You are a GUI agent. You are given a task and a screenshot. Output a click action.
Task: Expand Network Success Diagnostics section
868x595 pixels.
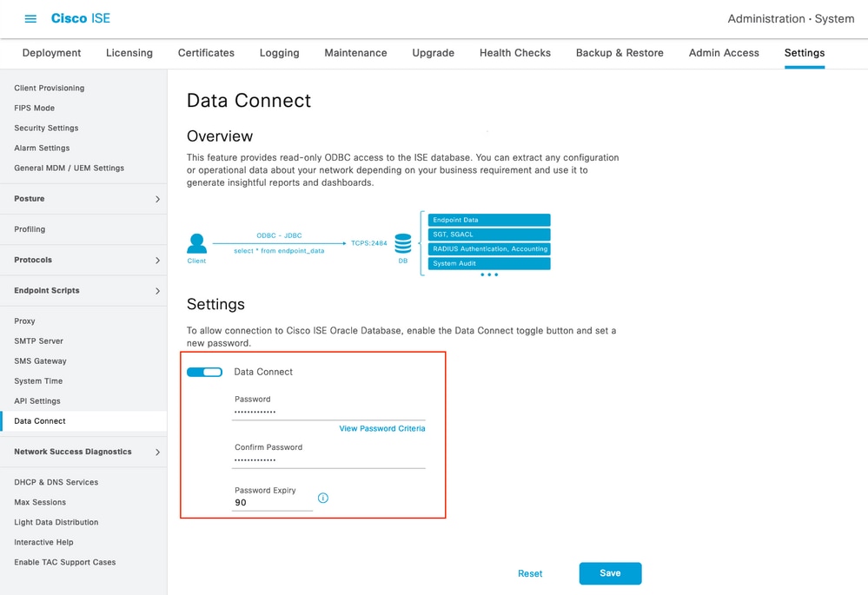point(83,452)
